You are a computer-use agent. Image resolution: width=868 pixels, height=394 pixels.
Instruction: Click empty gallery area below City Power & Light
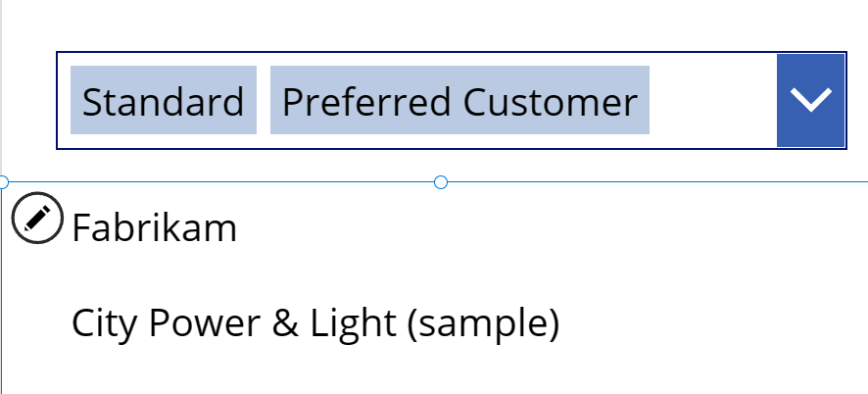(x=432, y=376)
